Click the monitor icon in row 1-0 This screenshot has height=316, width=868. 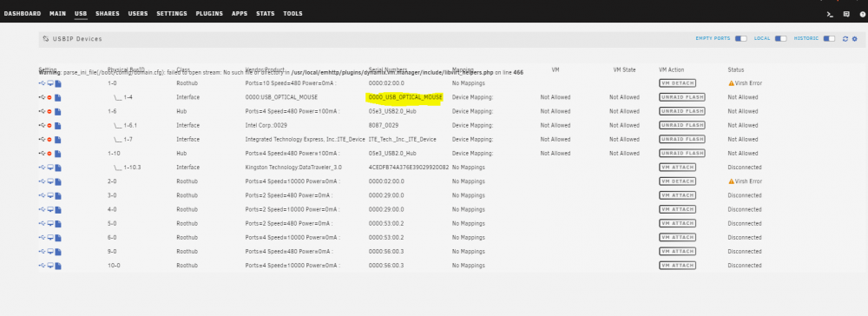[49, 83]
